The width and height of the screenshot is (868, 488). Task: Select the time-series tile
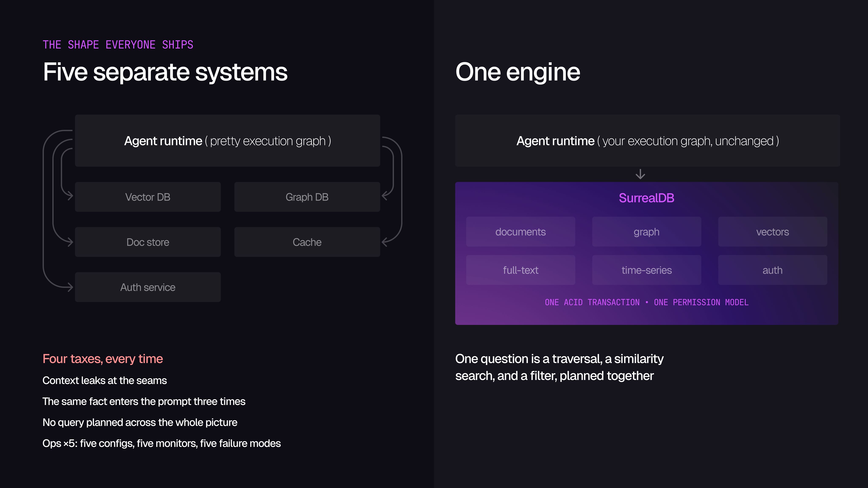[647, 270]
